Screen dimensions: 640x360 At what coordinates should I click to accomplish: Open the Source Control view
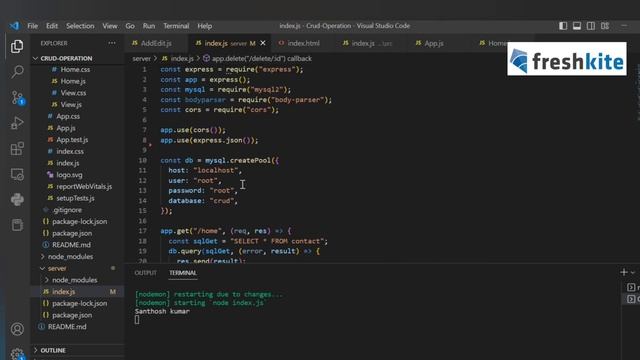tap(17, 98)
